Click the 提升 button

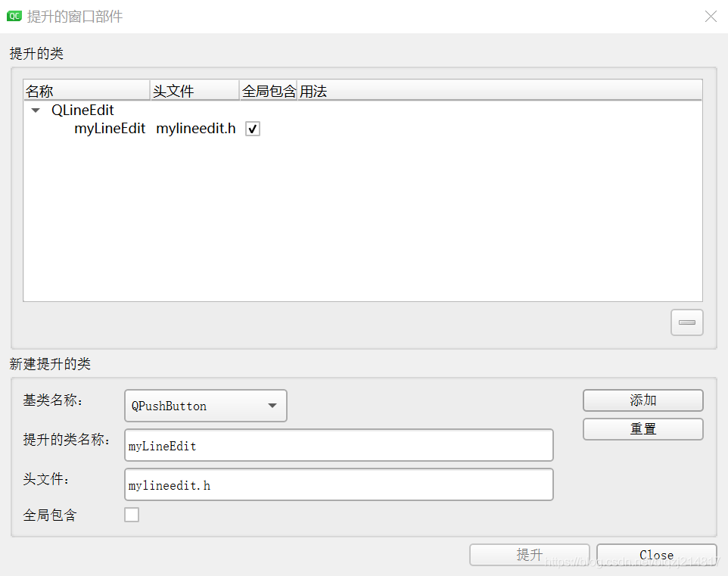coord(529,555)
